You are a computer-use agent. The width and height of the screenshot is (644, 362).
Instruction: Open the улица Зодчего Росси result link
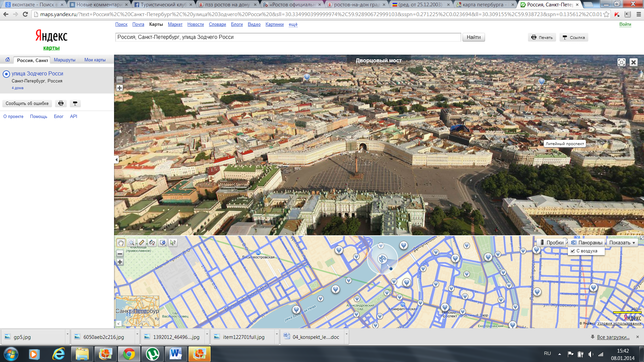(38, 74)
